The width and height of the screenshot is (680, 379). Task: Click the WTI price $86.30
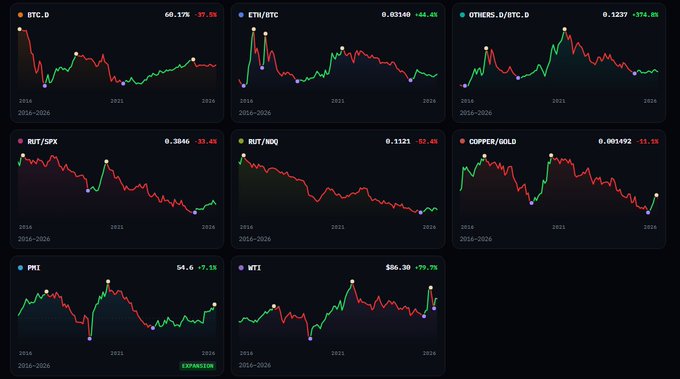(x=398, y=268)
